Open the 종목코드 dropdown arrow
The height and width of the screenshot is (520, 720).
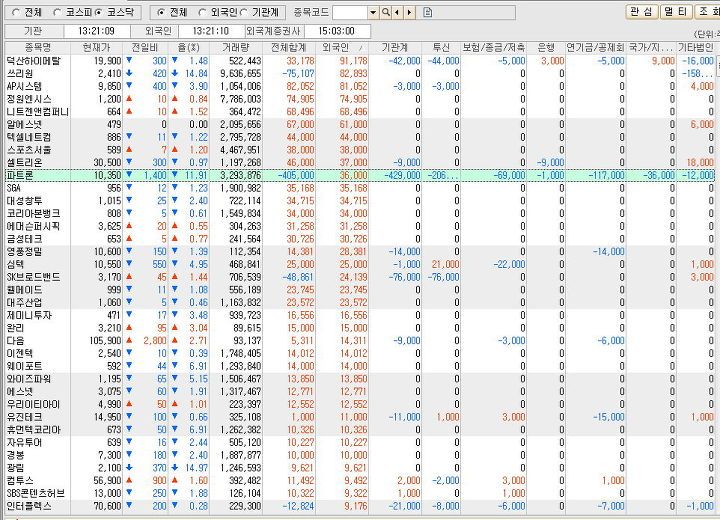click(373, 12)
